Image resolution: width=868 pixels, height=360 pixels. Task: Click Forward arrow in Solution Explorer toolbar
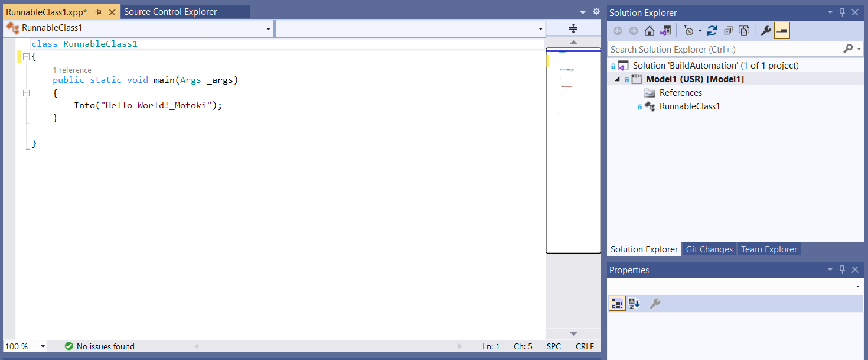[x=633, y=31]
